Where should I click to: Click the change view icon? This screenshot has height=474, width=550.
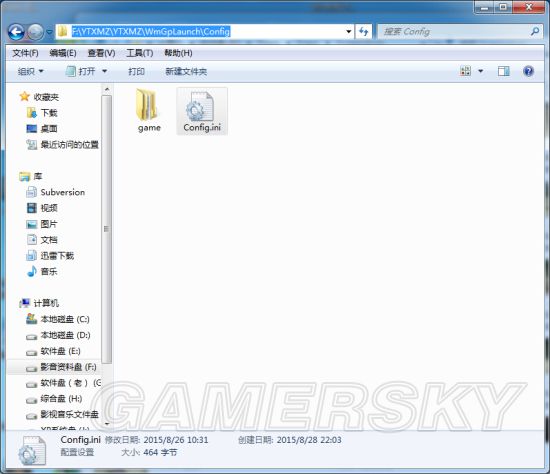coord(465,71)
